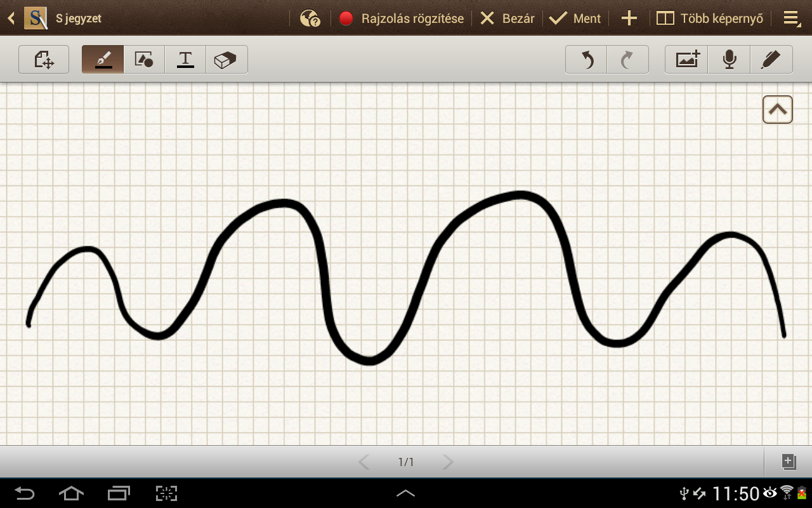
Task: Add a new page with the bottom-right icon
Action: tap(788, 462)
